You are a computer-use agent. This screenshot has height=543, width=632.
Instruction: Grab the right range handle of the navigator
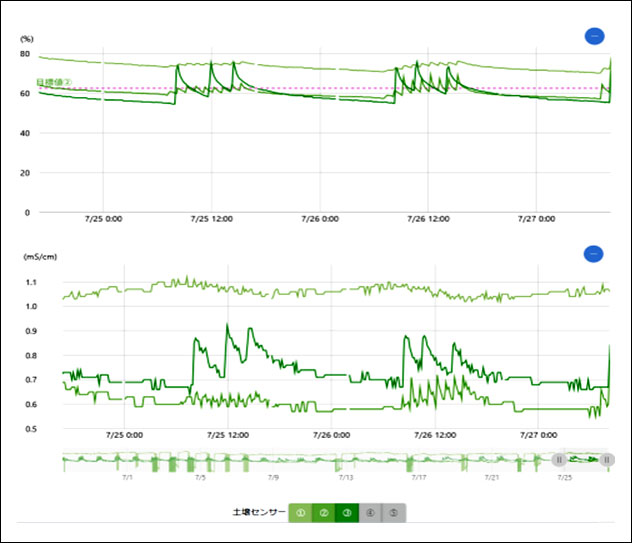click(x=607, y=460)
